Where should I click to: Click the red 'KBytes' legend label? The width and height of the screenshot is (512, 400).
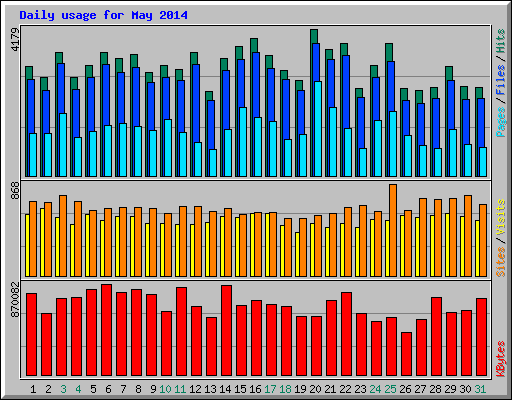click(501, 359)
